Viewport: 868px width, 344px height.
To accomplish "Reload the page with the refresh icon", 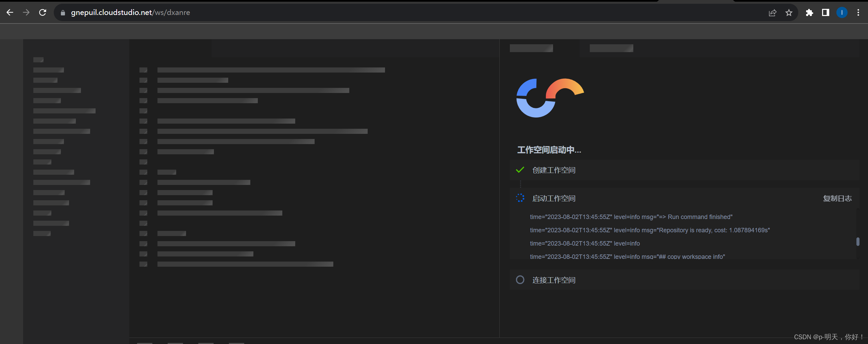I will pos(43,13).
